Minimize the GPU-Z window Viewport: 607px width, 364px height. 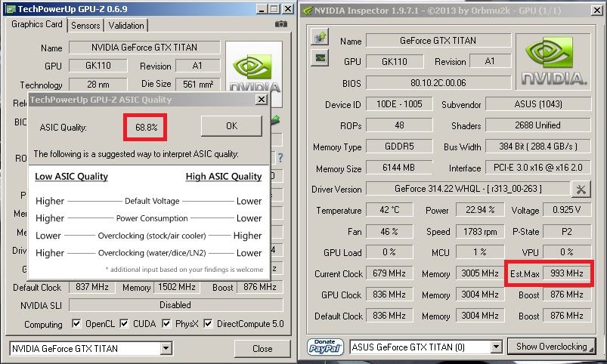click(x=262, y=9)
